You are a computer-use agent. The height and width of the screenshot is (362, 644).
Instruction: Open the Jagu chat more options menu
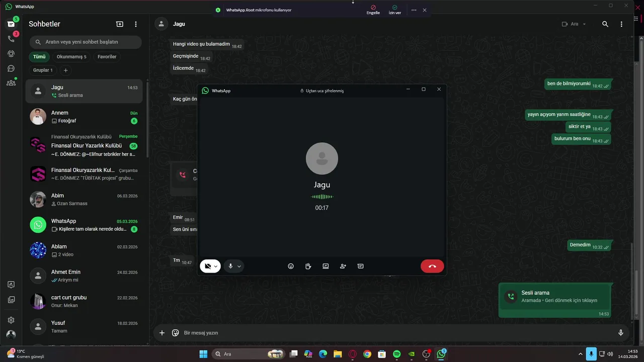621,24
